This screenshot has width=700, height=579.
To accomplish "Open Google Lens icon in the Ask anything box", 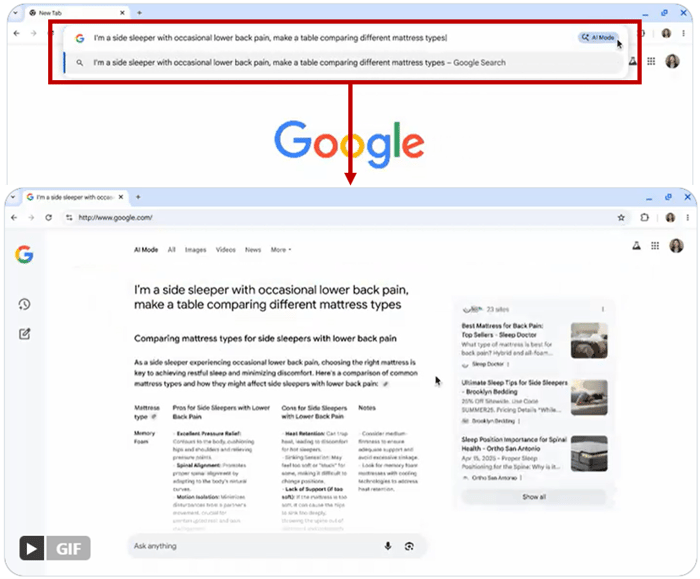I will click(409, 546).
